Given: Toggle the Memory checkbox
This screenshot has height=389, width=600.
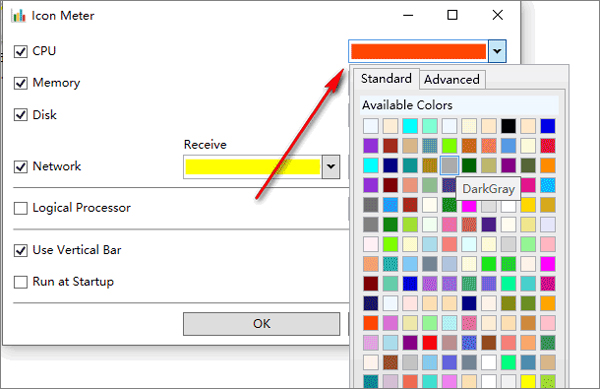Looking at the screenshot, I should click(x=21, y=83).
